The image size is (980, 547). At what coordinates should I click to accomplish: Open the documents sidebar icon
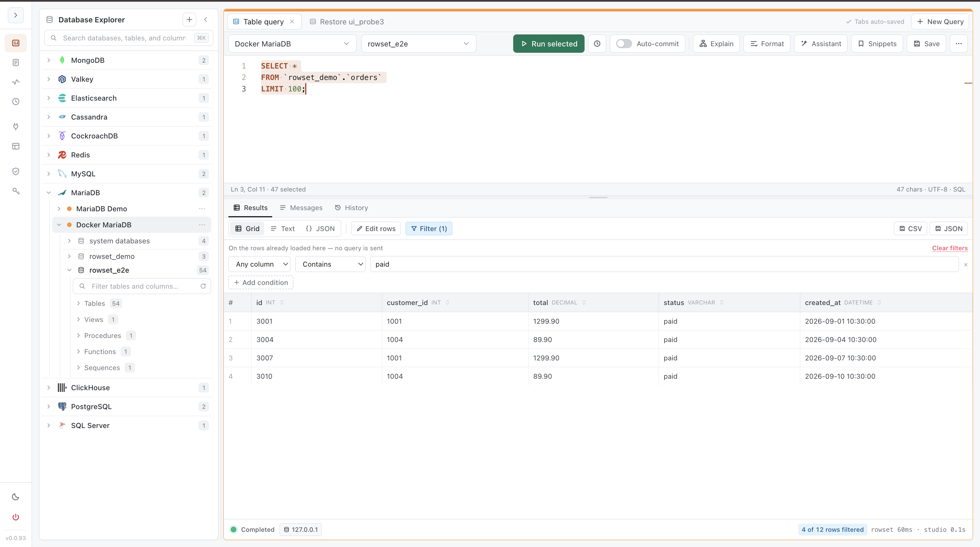click(x=15, y=62)
